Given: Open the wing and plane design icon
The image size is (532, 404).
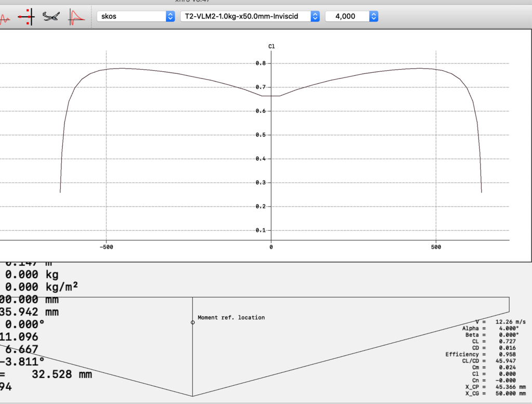Looking at the screenshot, I should click(50, 17).
